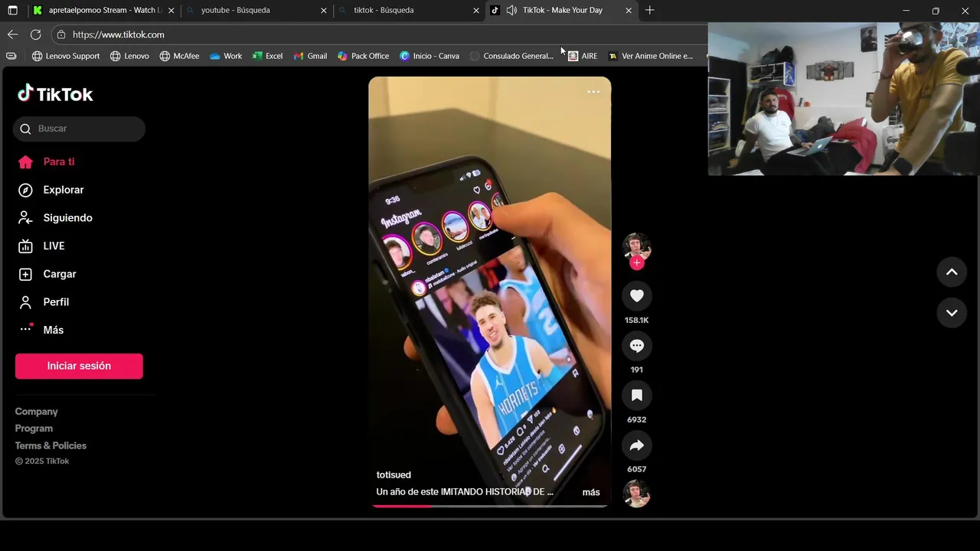Switch to youtube - Búsqueda tab
This screenshot has width=980, height=551.
tap(256, 11)
